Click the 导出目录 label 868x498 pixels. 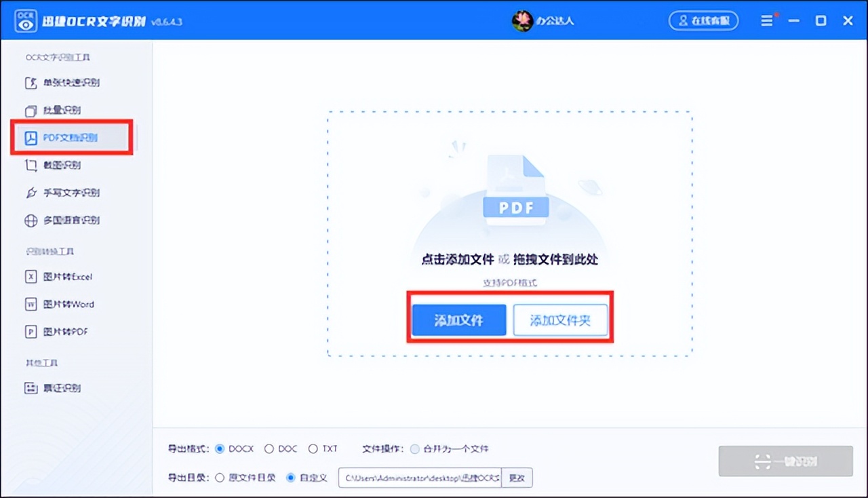(x=188, y=478)
